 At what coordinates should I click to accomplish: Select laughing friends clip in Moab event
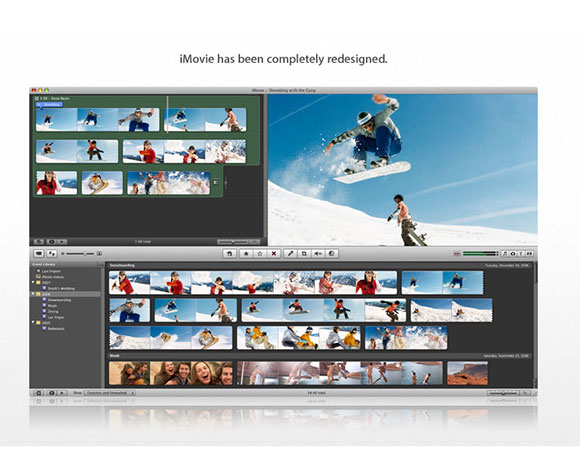(171, 373)
